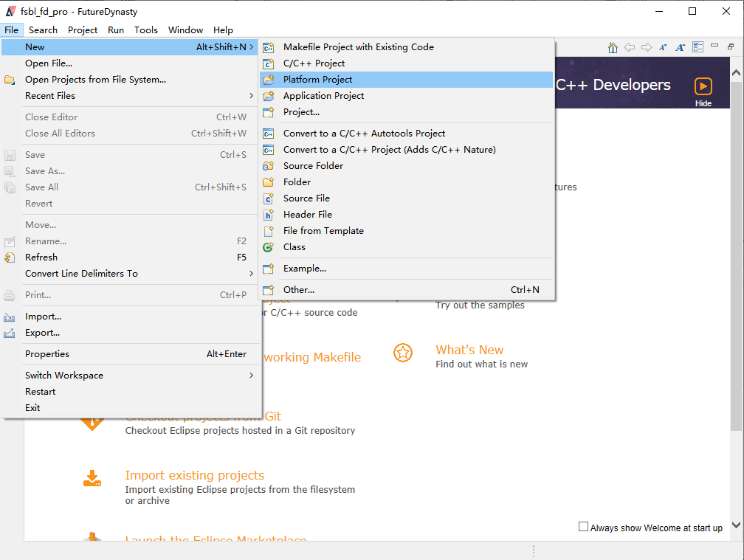The height and width of the screenshot is (560, 744).
Task: Click the Platform Project icon
Action: click(269, 80)
